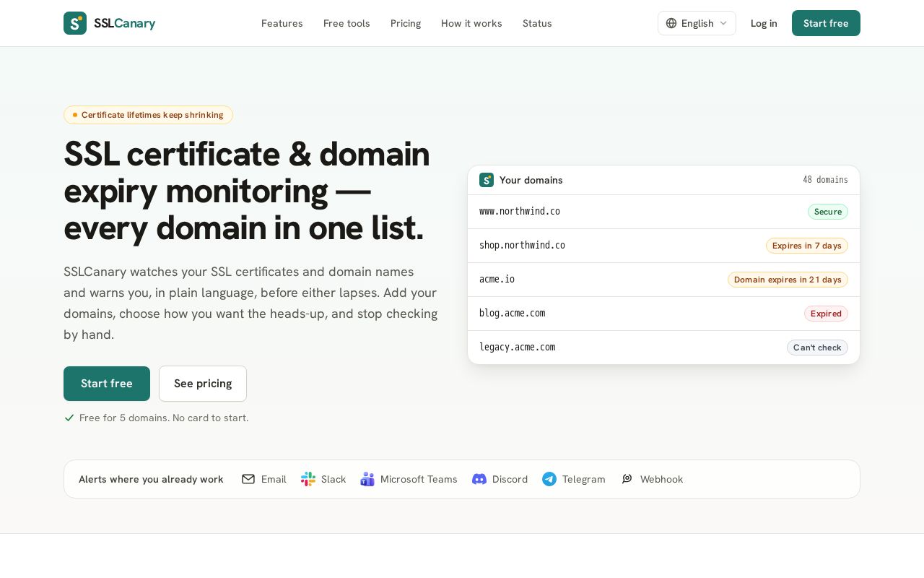Click the Your domains card title
The width and height of the screenshot is (924, 578).
tap(531, 180)
